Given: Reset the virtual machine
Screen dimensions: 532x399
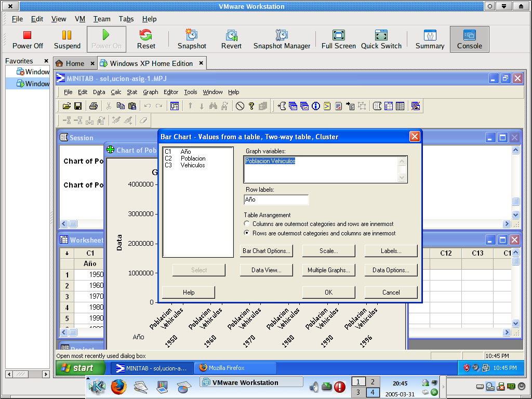Looking at the screenshot, I should point(146,39).
